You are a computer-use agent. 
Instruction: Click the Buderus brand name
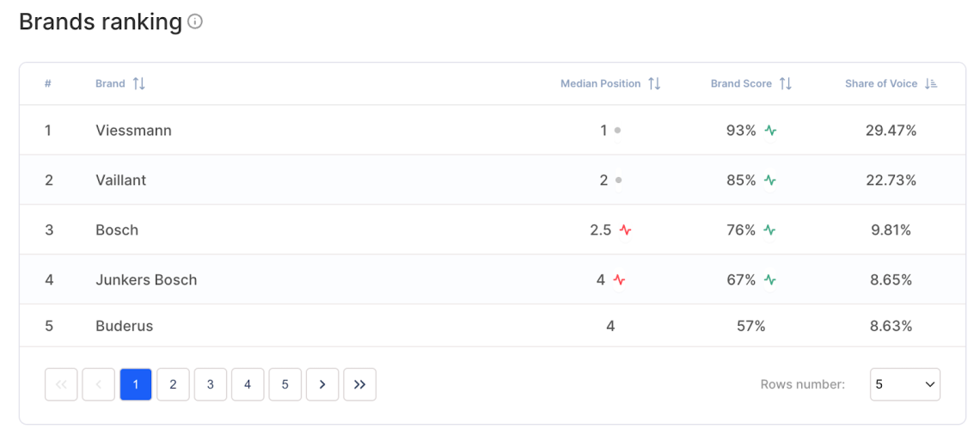(x=124, y=326)
